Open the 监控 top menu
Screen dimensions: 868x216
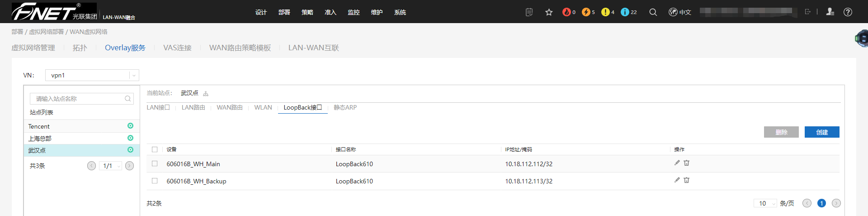point(354,12)
